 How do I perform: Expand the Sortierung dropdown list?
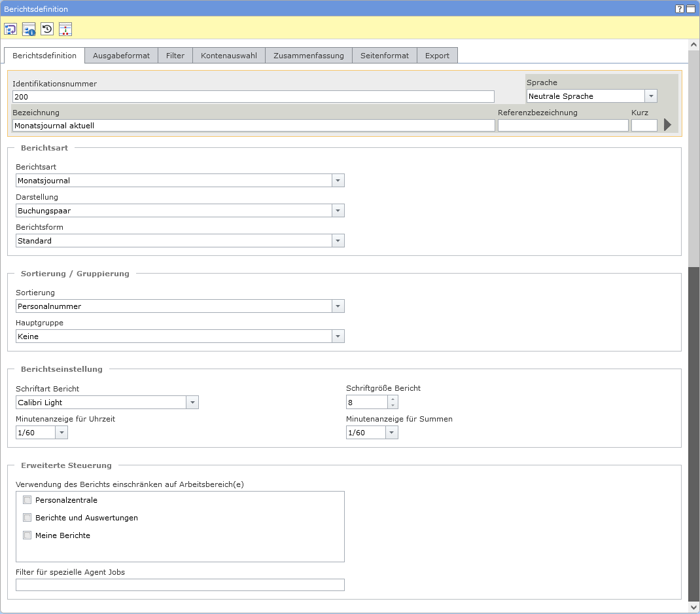coord(338,306)
